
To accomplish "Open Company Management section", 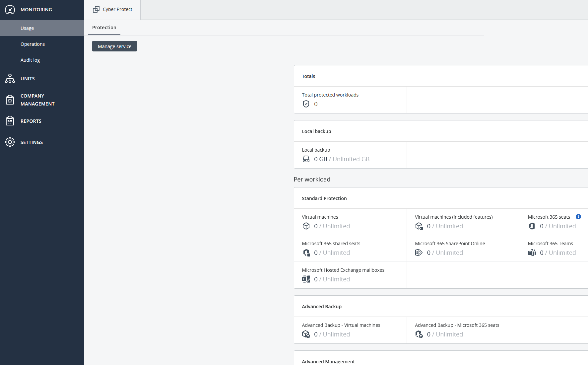I will point(42,100).
